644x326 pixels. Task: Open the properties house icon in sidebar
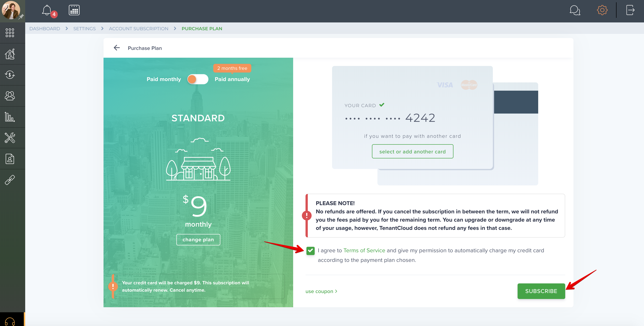point(10,54)
